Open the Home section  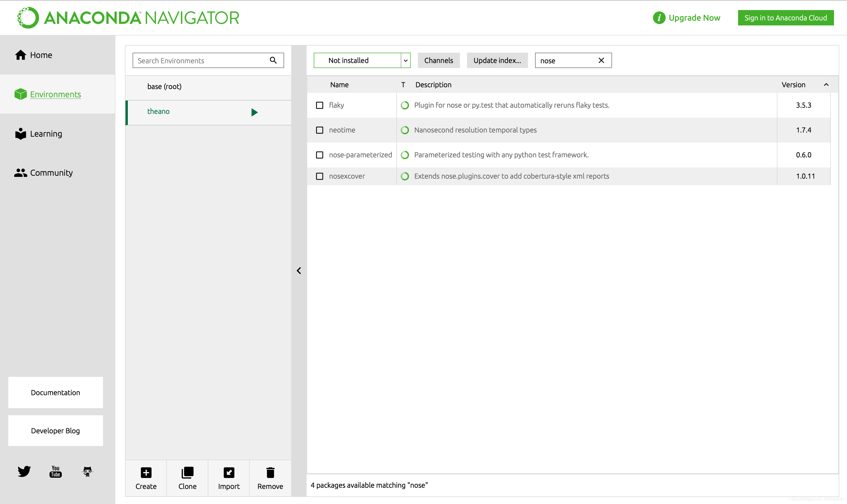click(57, 55)
